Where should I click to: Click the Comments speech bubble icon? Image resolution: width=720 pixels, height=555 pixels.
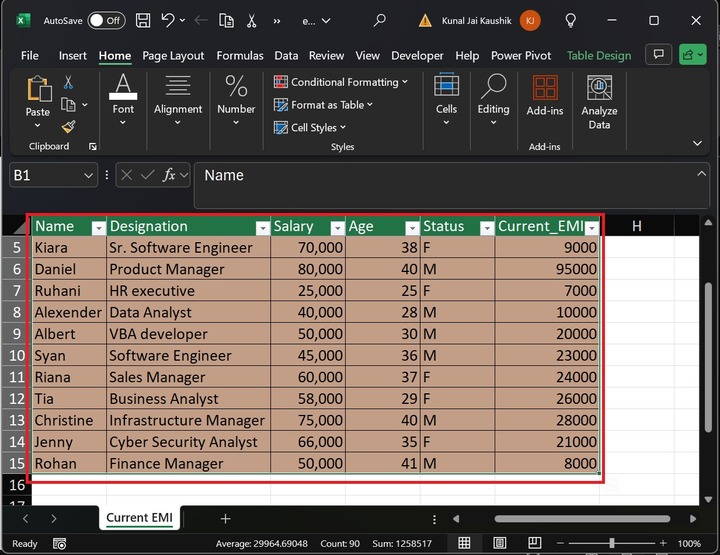coord(657,55)
